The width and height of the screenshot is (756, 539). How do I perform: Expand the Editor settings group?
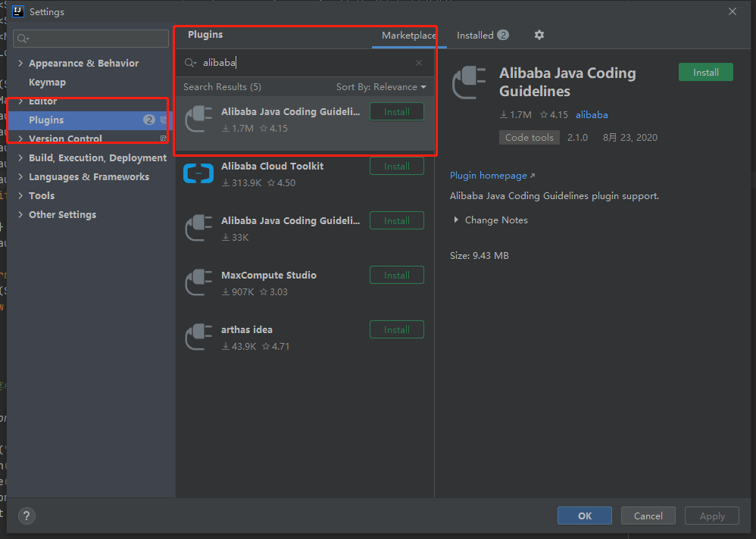point(20,101)
